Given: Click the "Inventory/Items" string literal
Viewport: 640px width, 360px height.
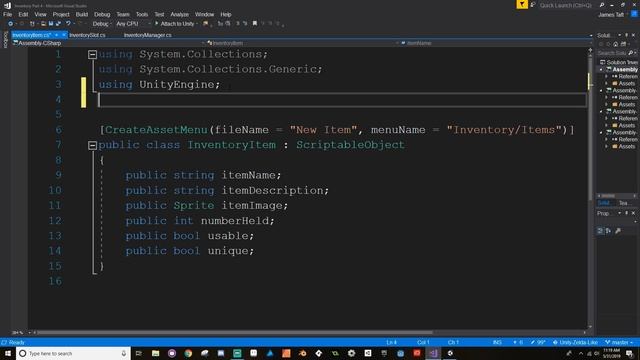Looking at the screenshot, I should tap(504, 130).
